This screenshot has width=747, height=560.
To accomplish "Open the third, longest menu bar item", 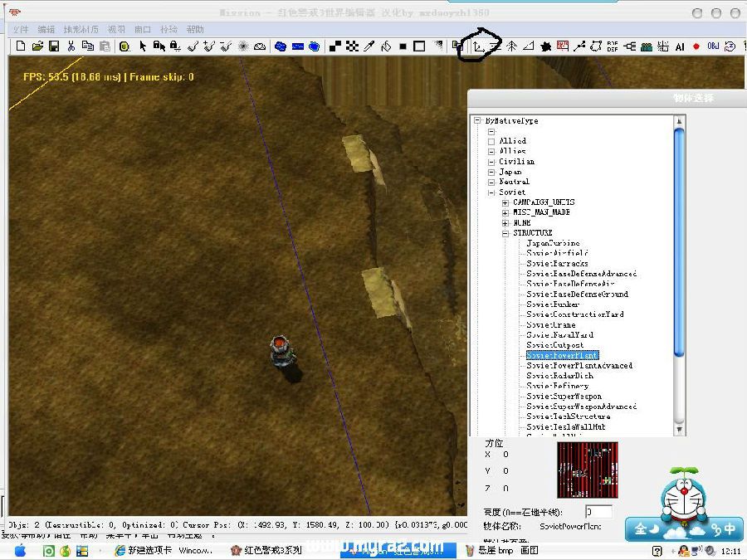I will [x=81, y=30].
